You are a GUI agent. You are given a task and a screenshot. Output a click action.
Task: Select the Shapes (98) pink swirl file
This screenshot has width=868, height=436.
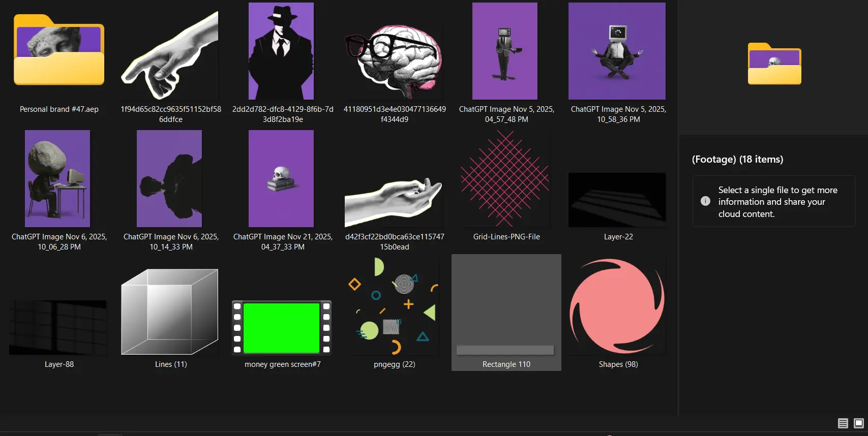617,306
